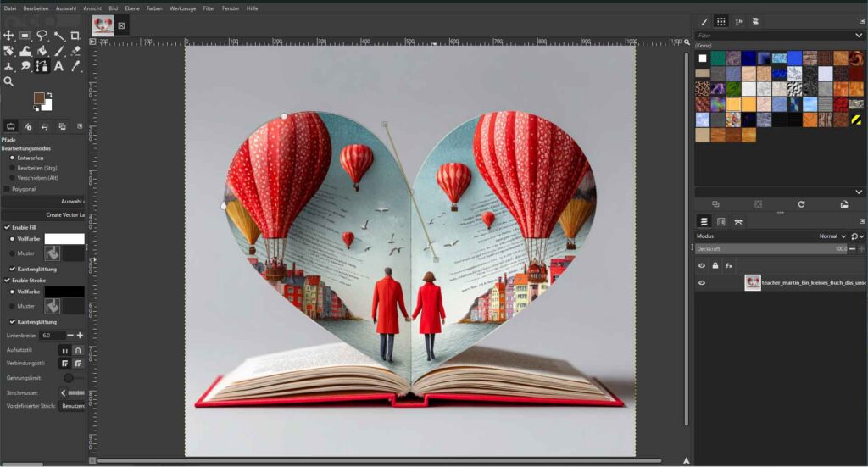Open the Vordefinierter Strich dropdown
Image resolution: width=868 pixels, height=467 pixels.
pyautogui.click(x=73, y=406)
